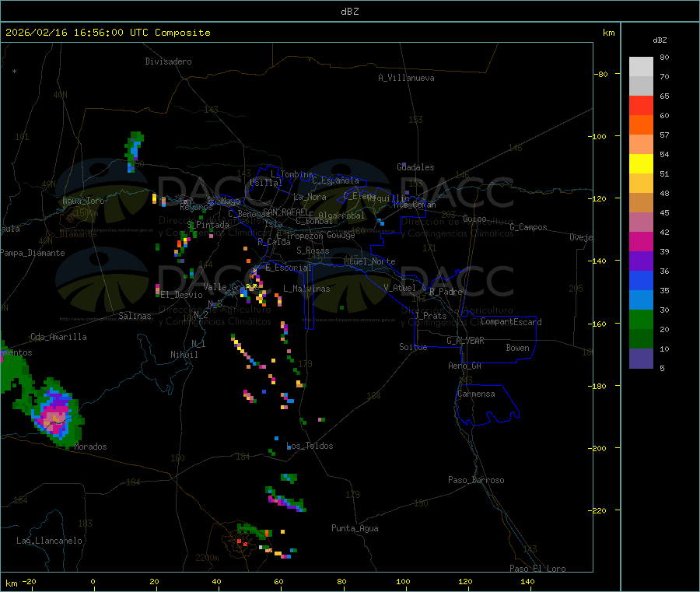Click the Guico map label
This screenshot has width=700, height=592.
tap(474, 219)
